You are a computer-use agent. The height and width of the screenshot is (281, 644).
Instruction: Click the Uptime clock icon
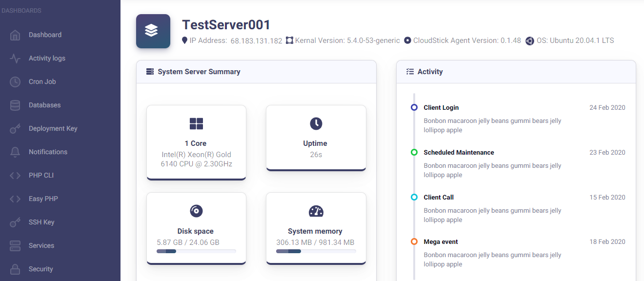(316, 123)
